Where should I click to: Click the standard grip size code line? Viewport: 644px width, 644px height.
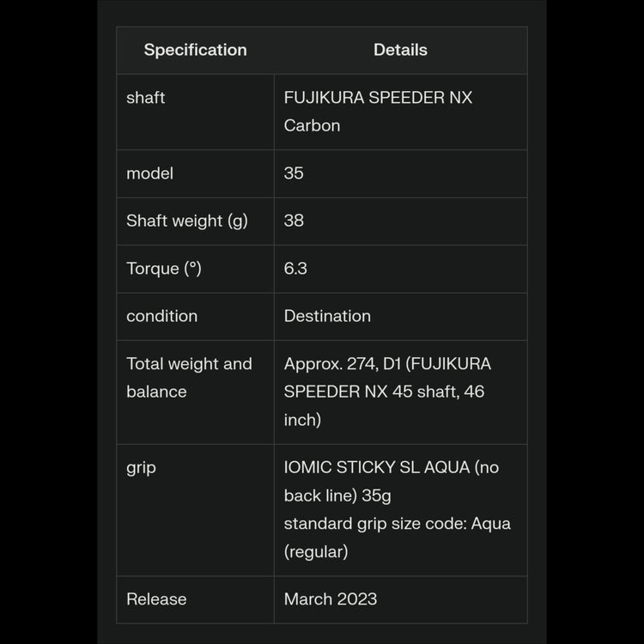[397, 524]
